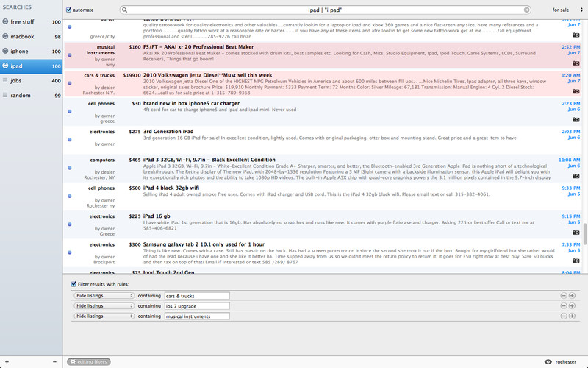This screenshot has height=368, width=588.
Task: Click the unread dot on the 3rd Generation iPad listing
Action: click(69, 139)
